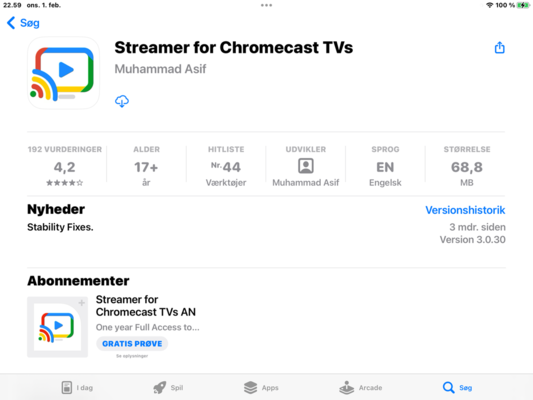The height and width of the screenshot is (400, 533).
Task: Open Versionshistorik link
Action: tap(465, 210)
